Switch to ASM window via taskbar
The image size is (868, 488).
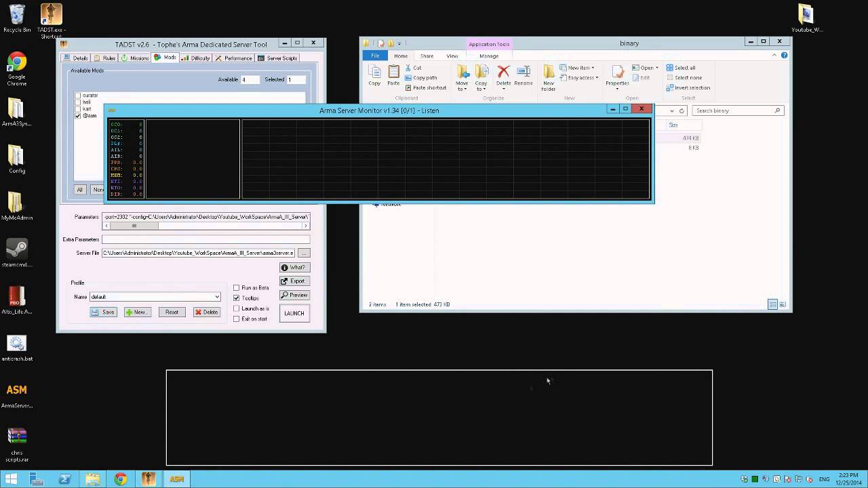[x=176, y=479]
